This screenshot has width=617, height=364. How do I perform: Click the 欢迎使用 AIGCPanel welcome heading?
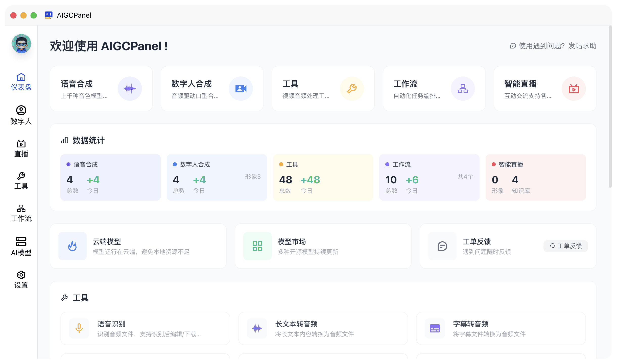pyautogui.click(x=109, y=46)
